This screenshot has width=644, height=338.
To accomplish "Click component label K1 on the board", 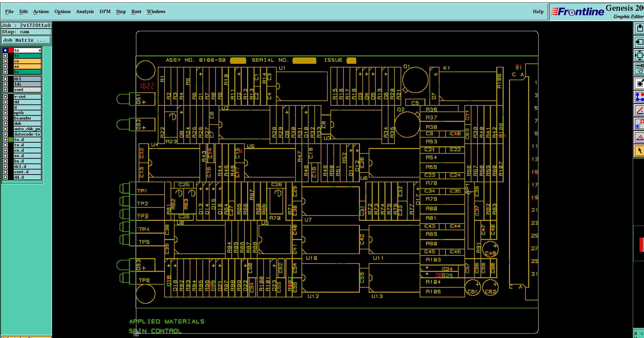I will pyautogui.click(x=447, y=68).
